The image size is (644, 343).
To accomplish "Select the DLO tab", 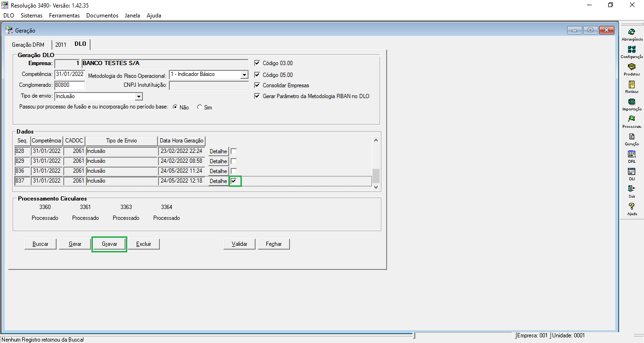I will tap(80, 44).
